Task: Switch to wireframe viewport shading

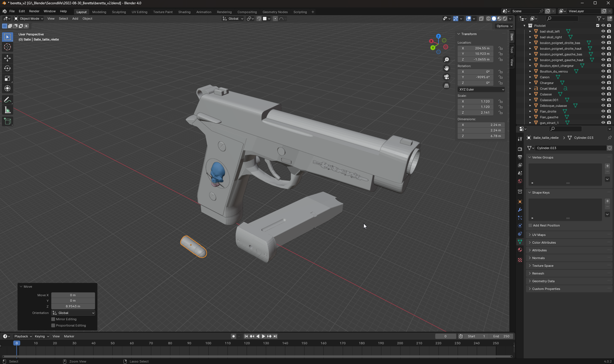Action: coord(489,19)
